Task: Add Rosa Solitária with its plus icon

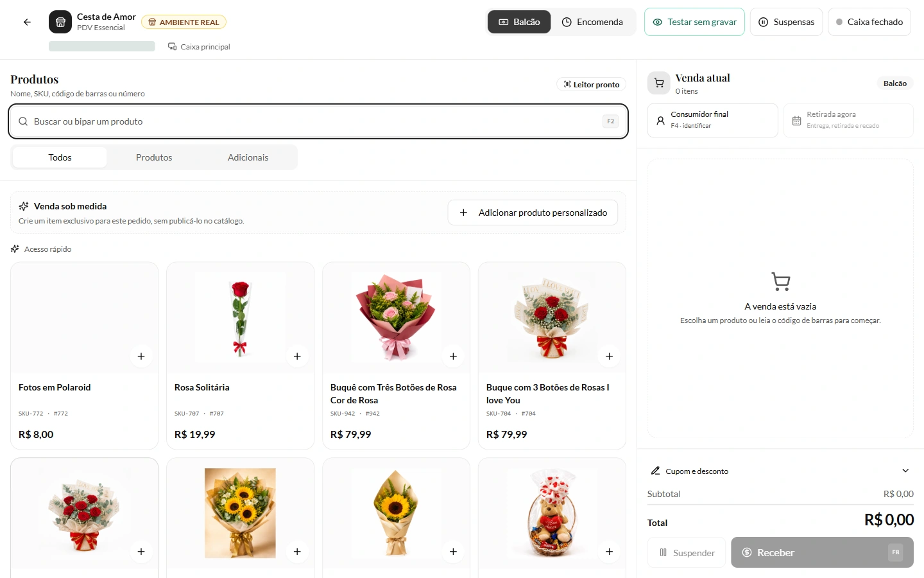Action: click(x=297, y=356)
